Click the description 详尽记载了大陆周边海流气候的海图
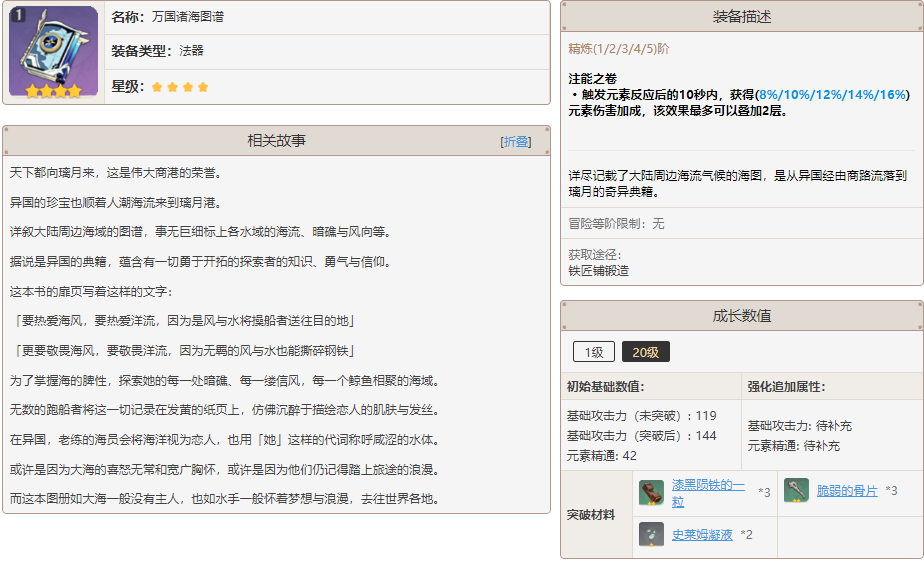924x561 pixels. (737, 183)
